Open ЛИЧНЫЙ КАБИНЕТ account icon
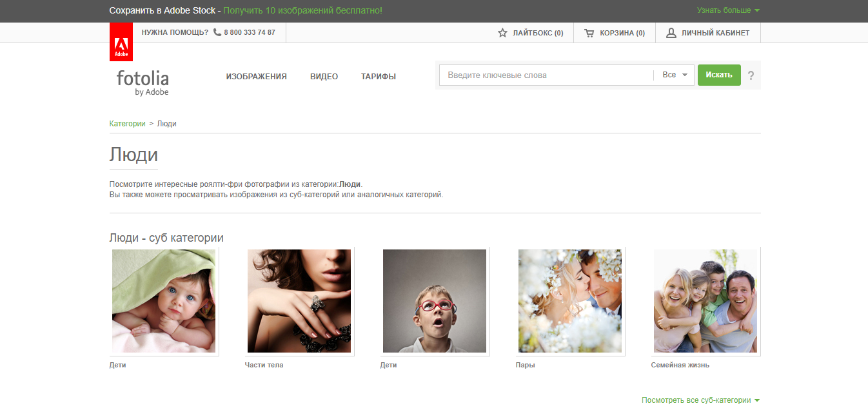This screenshot has width=868, height=408. pos(671,32)
